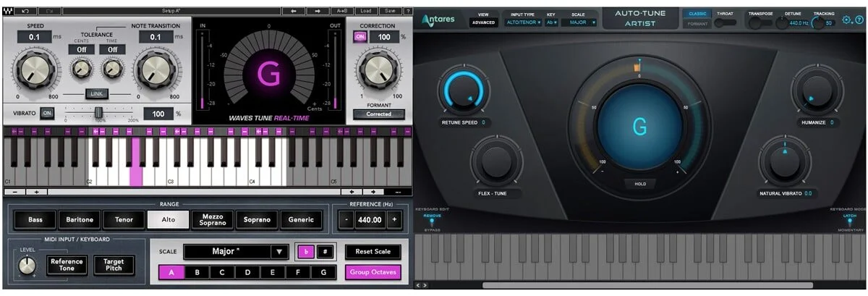Image resolution: width=868 pixels, height=296 pixels.
Task: Load the previous preset with left arrow
Action: [x=294, y=12]
